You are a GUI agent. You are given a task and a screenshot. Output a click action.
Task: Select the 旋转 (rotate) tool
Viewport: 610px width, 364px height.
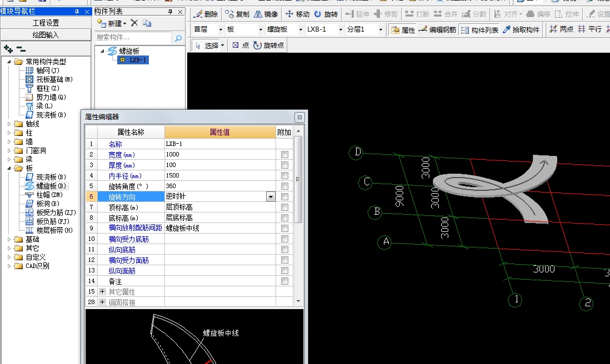tap(326, 14)
